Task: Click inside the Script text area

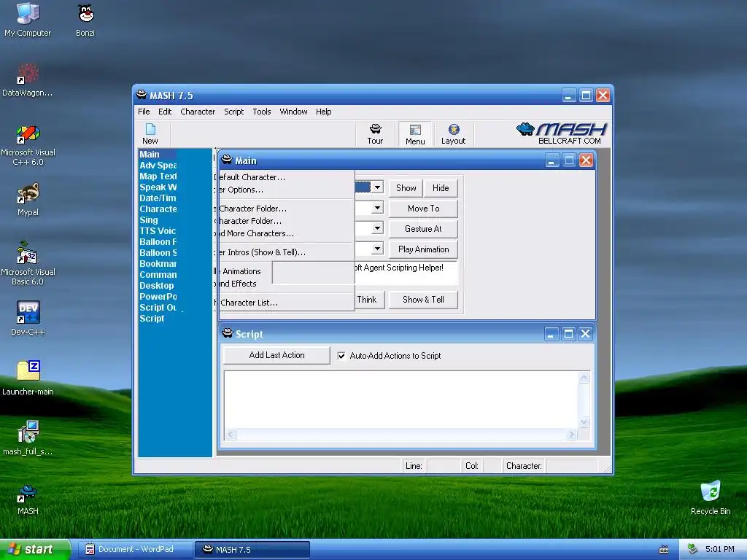Action: [x=400, y=400]
